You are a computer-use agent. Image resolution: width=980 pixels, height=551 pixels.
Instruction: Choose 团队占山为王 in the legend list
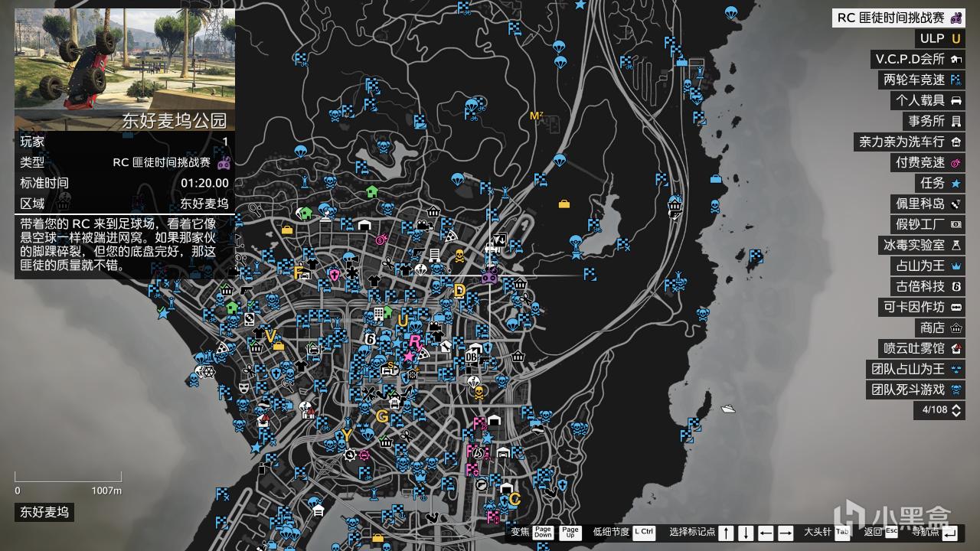916,369
